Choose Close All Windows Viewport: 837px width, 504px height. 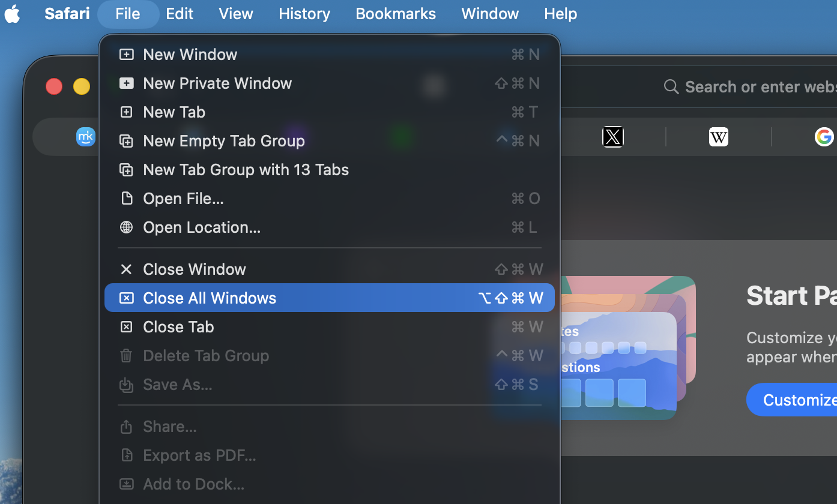click(210, 298)
